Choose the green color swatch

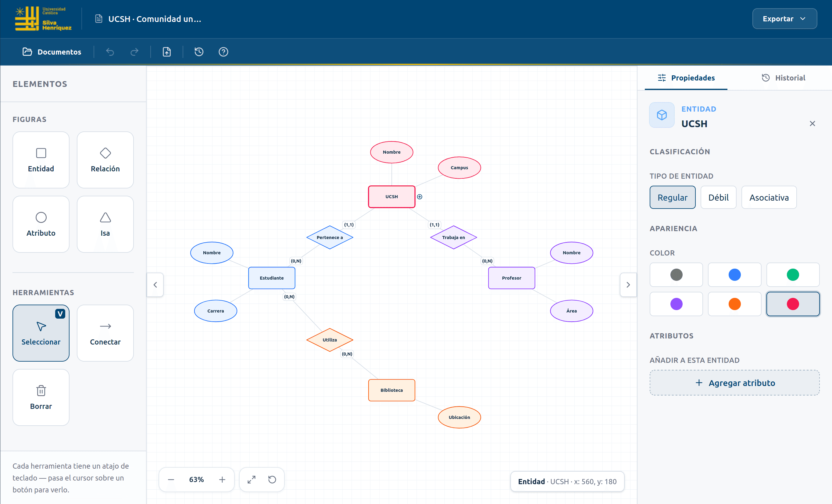(x=793, y=275)
